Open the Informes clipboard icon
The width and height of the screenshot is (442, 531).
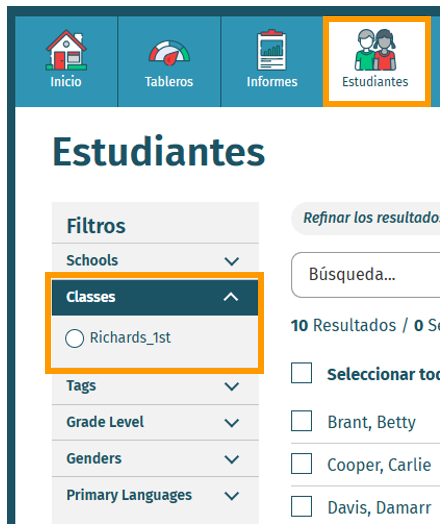[x=272, y=50]
